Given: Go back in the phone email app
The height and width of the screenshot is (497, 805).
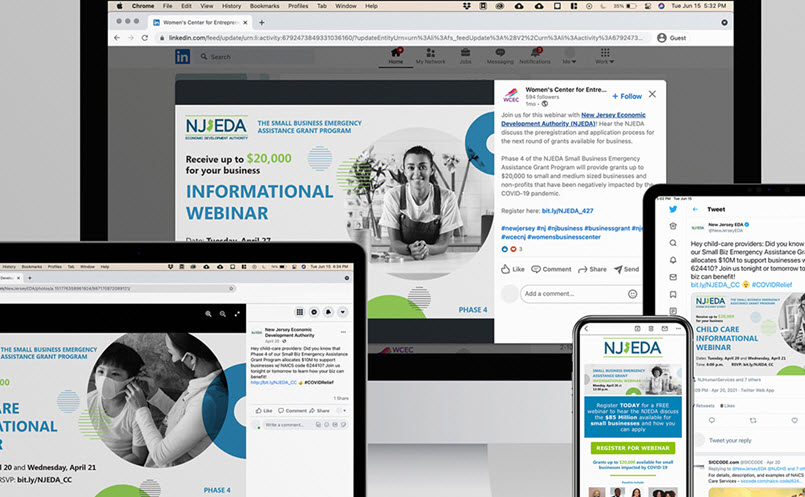Looking at the screenshot, I should (586, 329).
